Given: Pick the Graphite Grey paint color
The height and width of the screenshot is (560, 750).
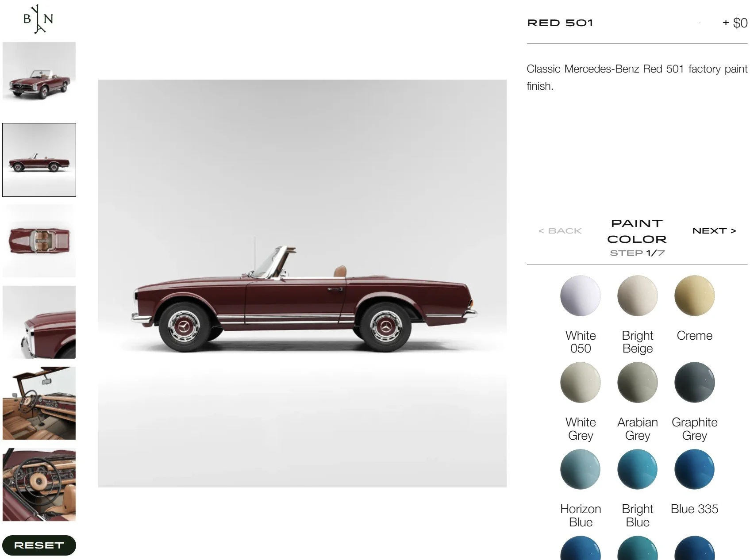Looking at the screenshot, I should [x=694, y=382].
